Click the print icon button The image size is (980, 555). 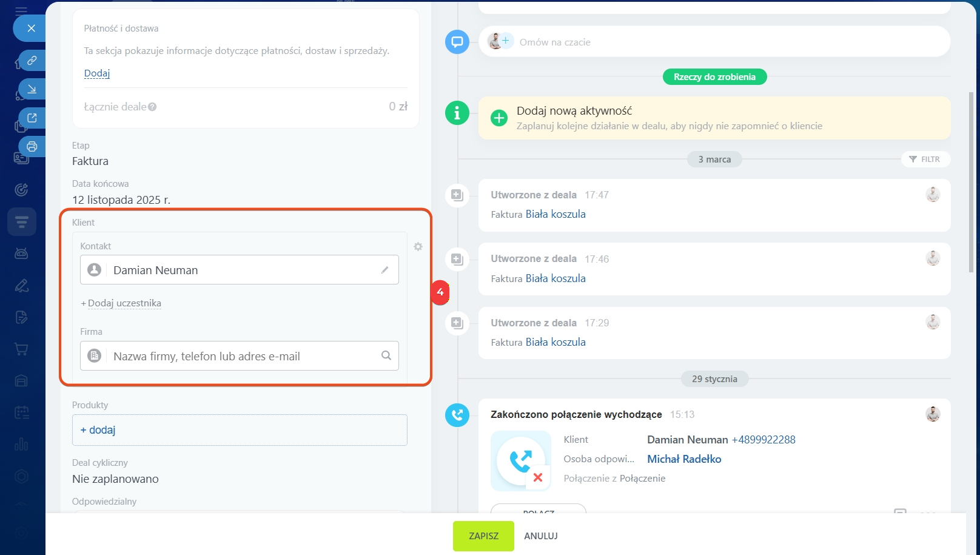click(x=32, y=146)
